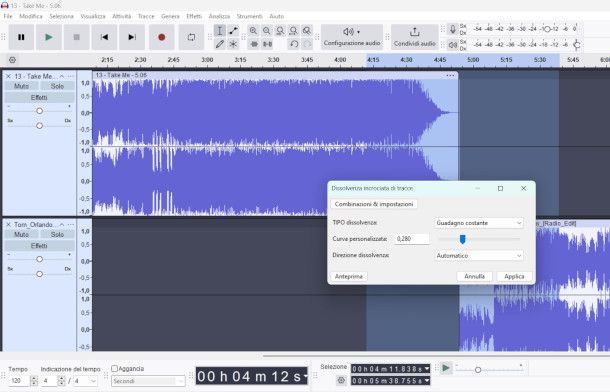The height and width of the screenshot is (392, 610).
Task: Close the Tom_Orlando track
Action: 8,224
